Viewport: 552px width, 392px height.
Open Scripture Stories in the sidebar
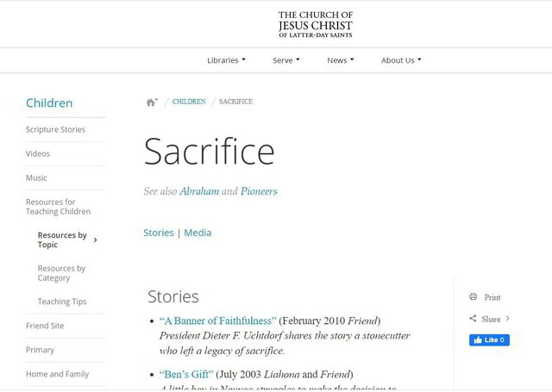(x=55, y=129)
